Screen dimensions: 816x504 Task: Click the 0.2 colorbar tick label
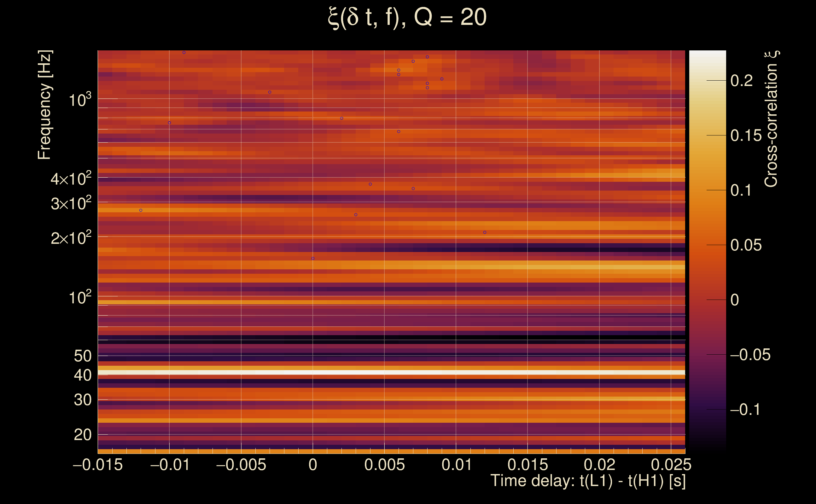pyautogui.click(x=741, y=81)
